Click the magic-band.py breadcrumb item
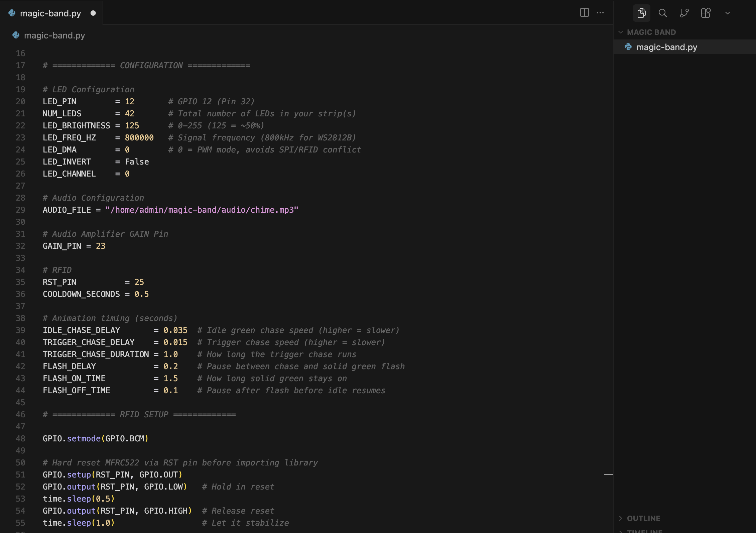 [54, 35]
